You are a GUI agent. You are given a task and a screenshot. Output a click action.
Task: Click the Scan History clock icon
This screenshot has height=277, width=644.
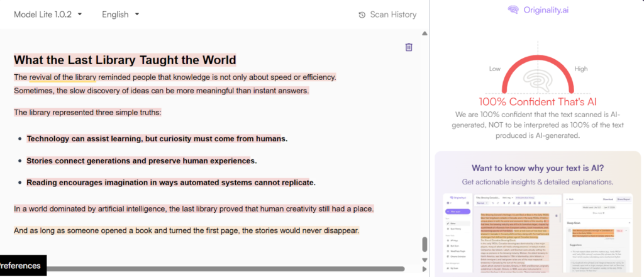(x=362, y=15)
